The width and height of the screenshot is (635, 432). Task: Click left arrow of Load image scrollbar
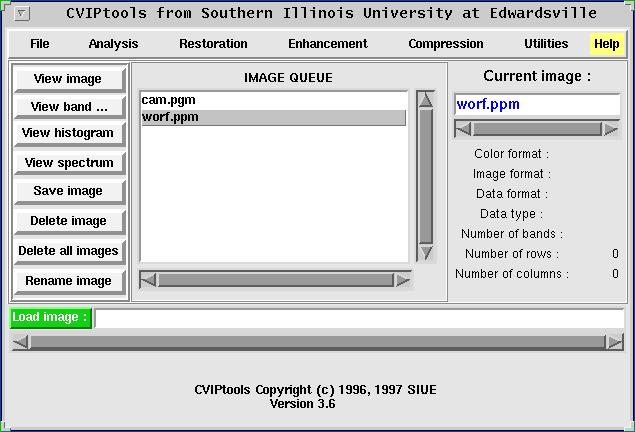[21, 343]
